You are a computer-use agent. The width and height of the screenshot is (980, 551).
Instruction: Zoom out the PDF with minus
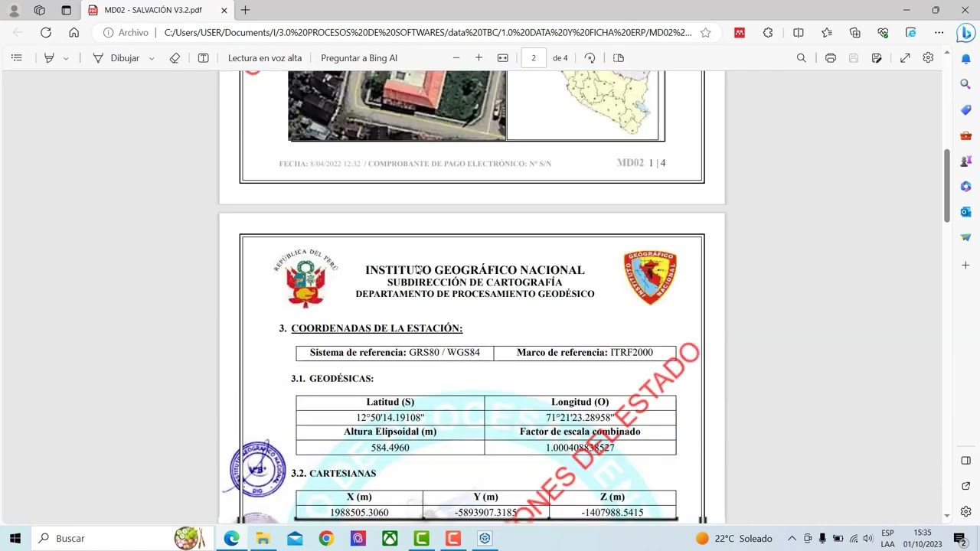click(x=456, y=58)
